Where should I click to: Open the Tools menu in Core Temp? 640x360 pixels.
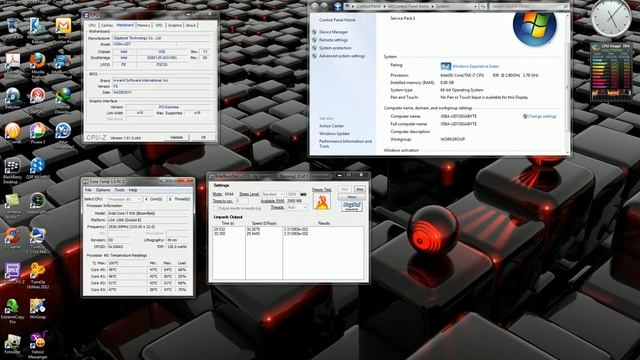pyautogui.click(x=119, y=190)
